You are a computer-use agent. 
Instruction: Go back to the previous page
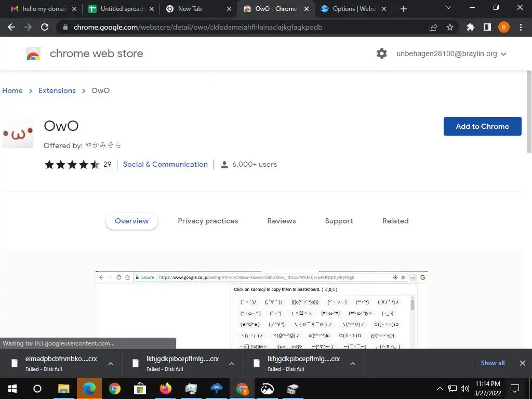(x=11, y=27)
